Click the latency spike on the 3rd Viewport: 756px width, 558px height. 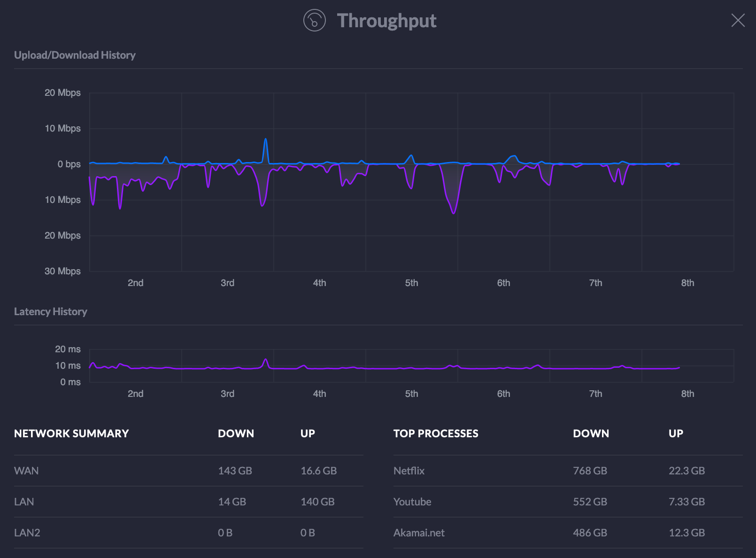coord(266,359)
